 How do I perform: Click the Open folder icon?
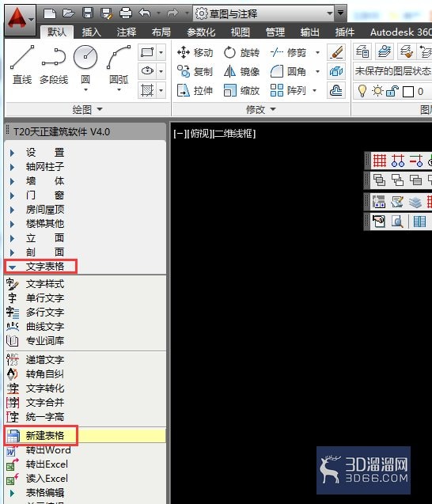click(69, 13)
